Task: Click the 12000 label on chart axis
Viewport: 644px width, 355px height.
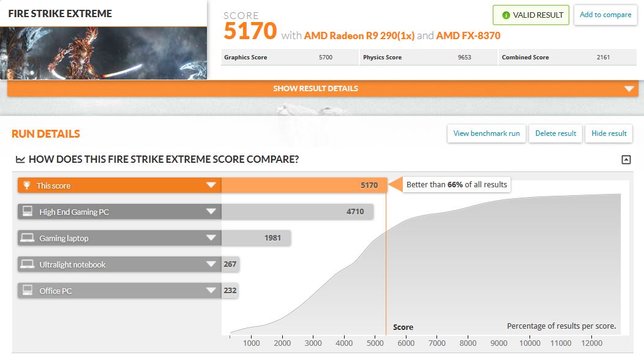Action: [592, 343]
